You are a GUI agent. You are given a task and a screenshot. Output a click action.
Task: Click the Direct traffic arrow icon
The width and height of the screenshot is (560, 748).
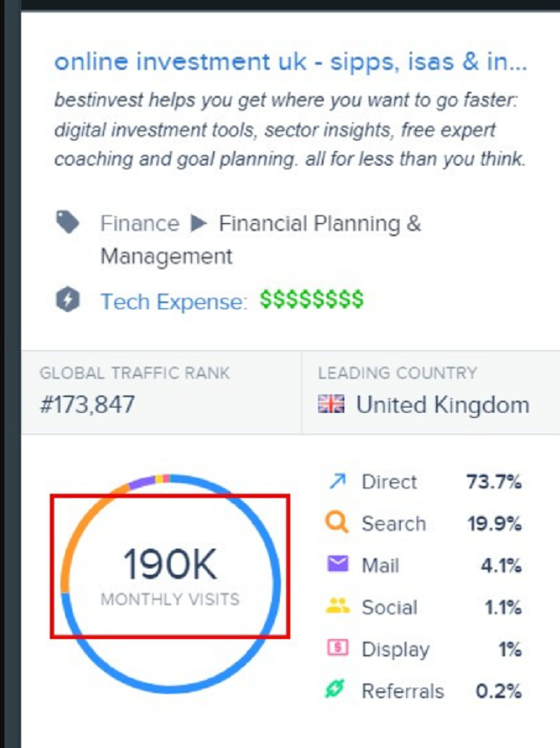coord(337,481)
